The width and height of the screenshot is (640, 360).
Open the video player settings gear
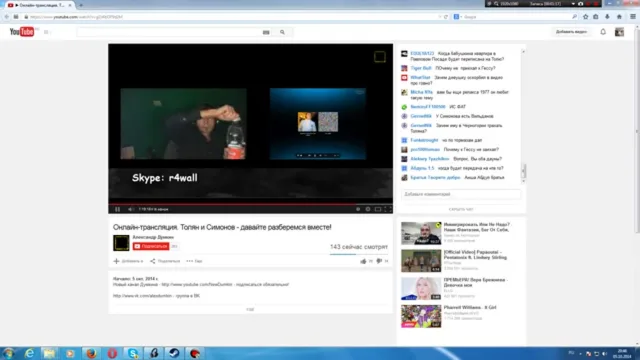click(x=368, y=209)
